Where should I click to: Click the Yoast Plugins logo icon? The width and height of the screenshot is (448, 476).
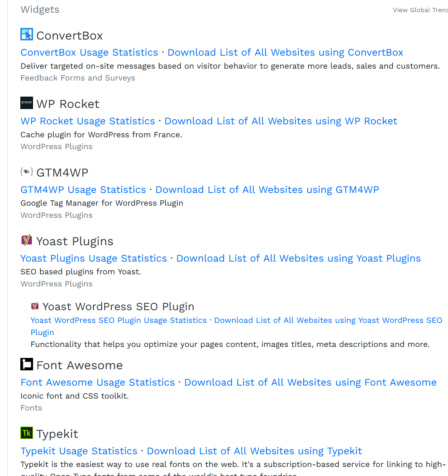(x=27, y=240)
